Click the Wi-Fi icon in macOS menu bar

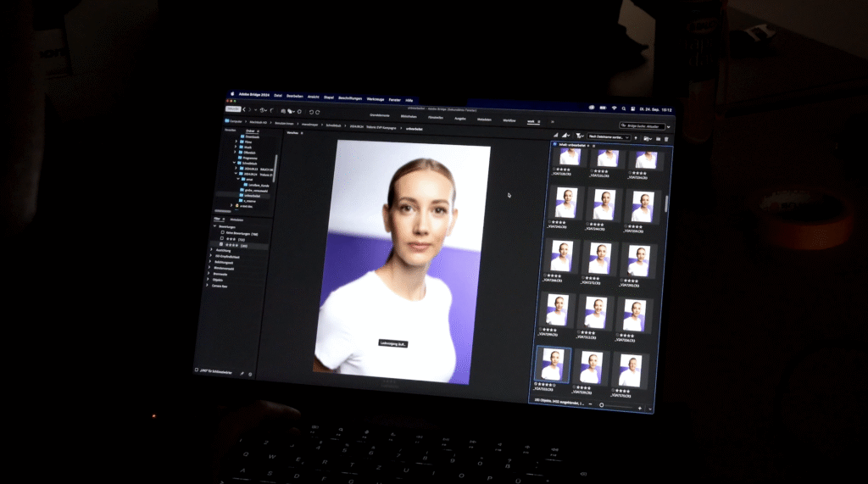pos(614,109)
